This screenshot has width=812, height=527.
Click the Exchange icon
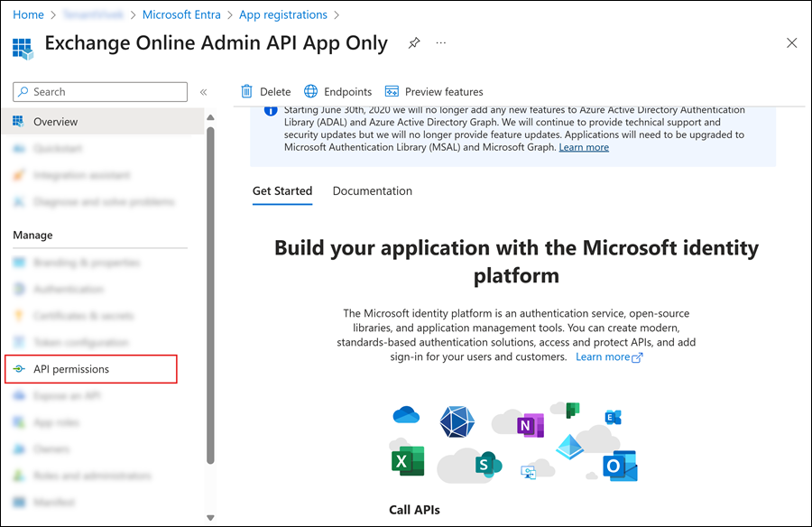pyautogui.click(x=614, y=417)
